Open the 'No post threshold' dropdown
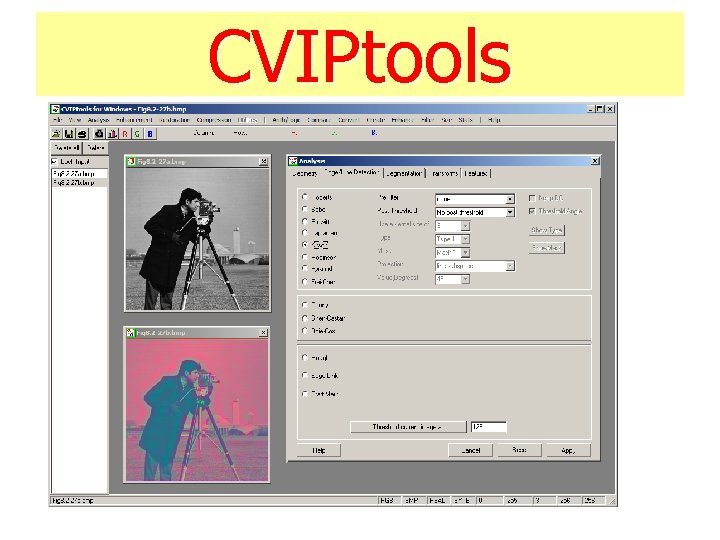 [x=510, y=213]
